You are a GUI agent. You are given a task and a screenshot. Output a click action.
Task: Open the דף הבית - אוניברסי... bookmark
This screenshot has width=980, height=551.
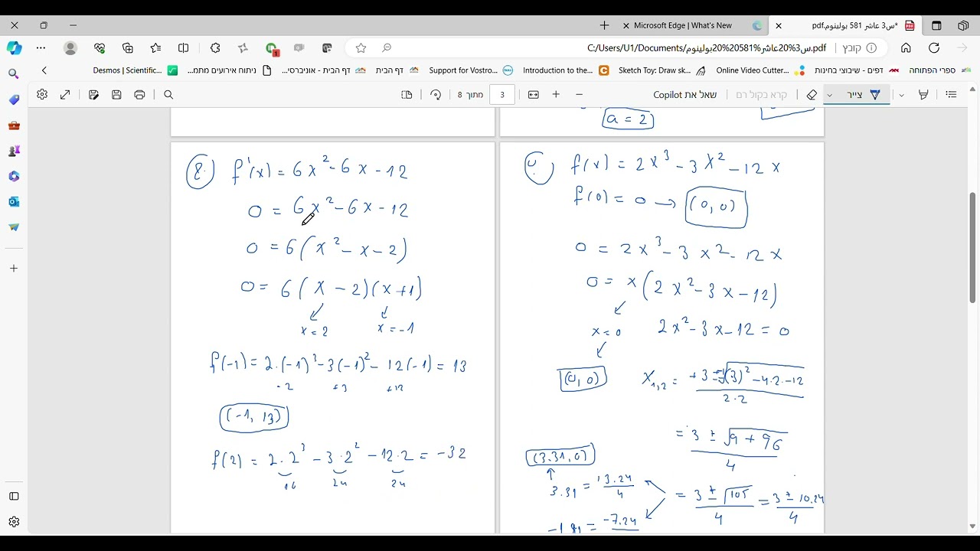point(324,70)
